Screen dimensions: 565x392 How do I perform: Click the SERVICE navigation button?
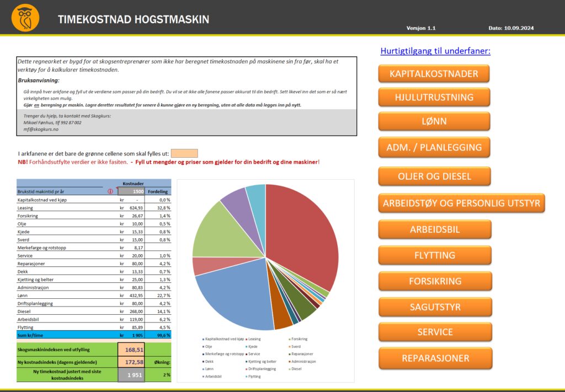coord(434,332)
